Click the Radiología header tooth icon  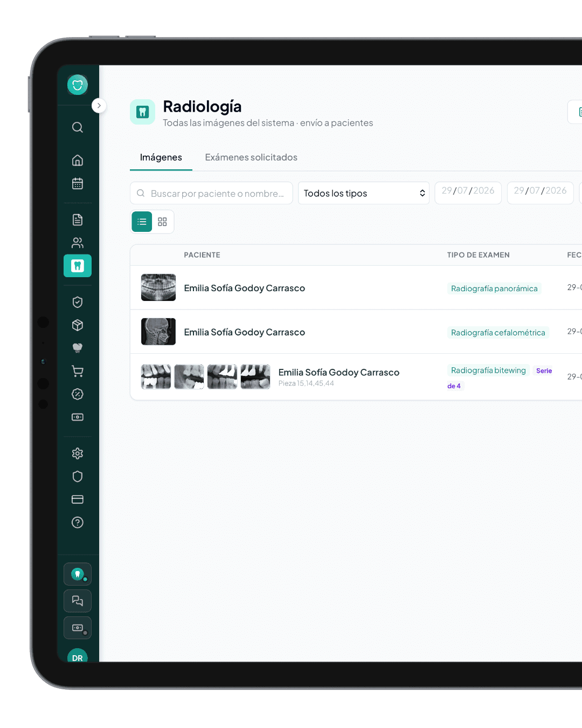142,112
